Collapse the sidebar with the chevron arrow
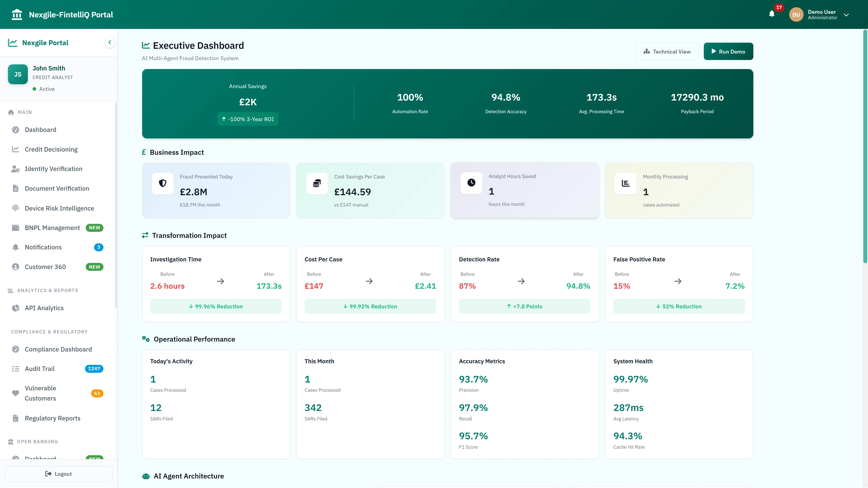The image size is (868, 488). [x=109, y=42]
